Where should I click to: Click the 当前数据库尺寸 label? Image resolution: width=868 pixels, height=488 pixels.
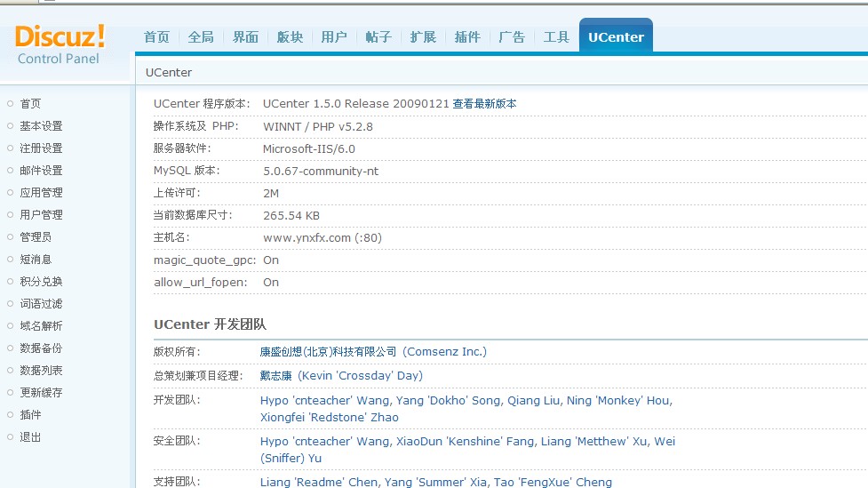[193, 215]
